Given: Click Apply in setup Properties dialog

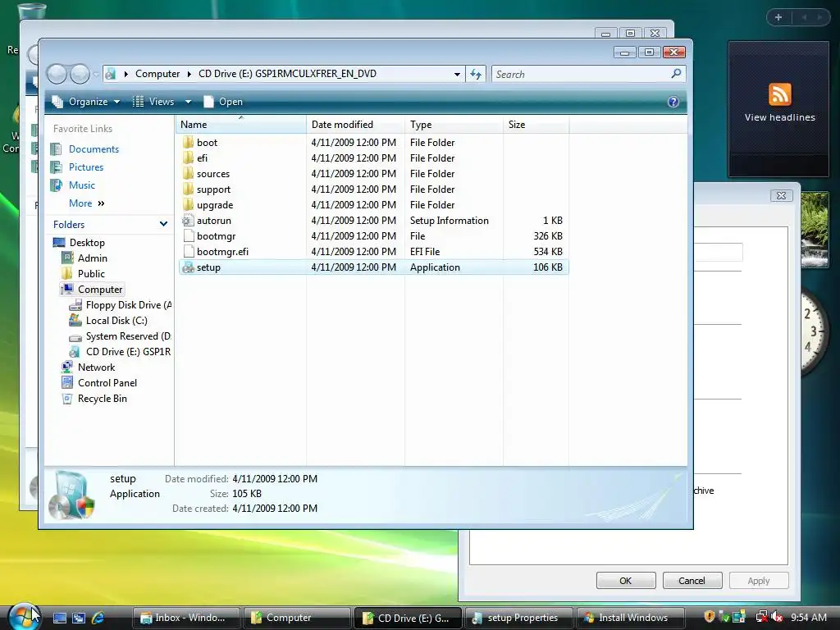Looking at the screenshot, I should (759, 581).
